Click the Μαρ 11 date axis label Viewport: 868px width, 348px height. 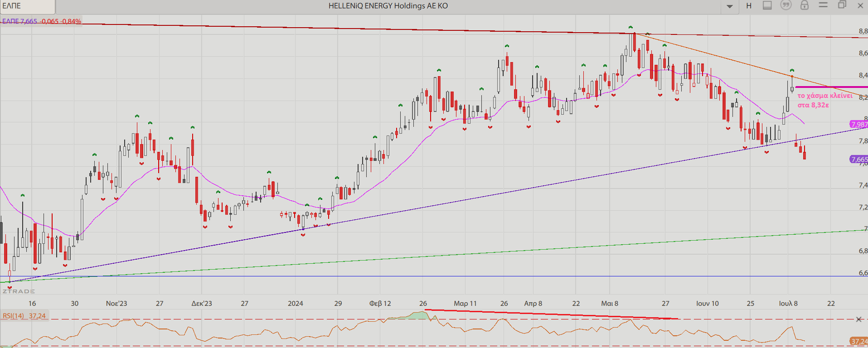pos(465,304)
